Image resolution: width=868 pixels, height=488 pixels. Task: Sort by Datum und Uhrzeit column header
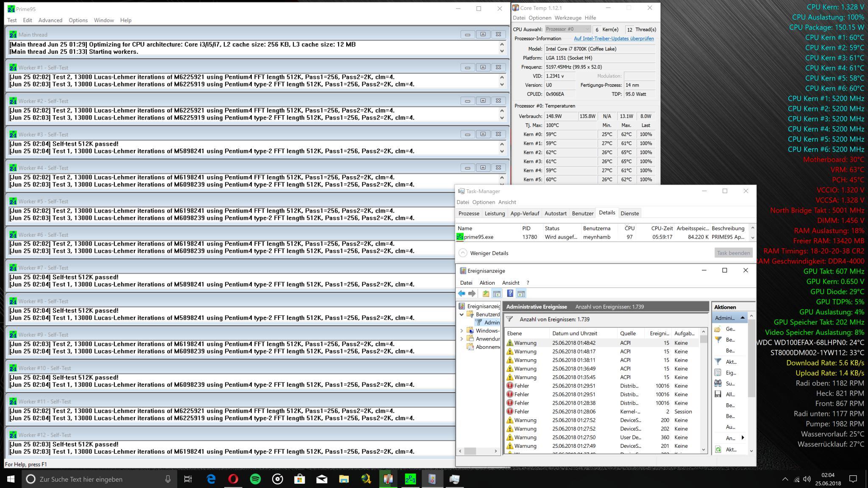(583, 333)
